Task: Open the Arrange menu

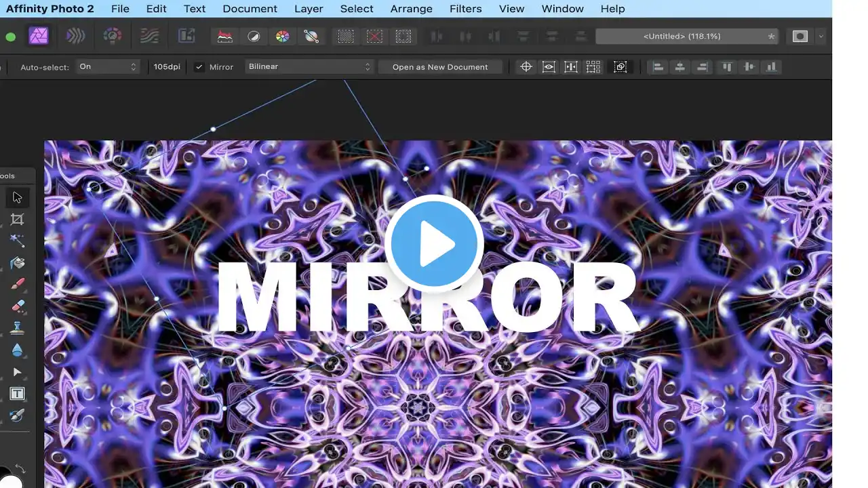Action: point(412,9)
